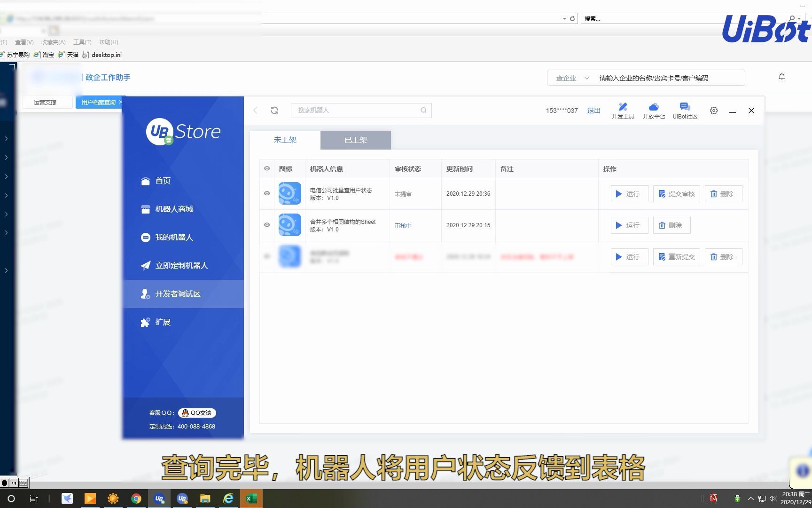This screenshot has height=508, width=812.
Task: Click the notification bell icon
Action: click(782, 77)
